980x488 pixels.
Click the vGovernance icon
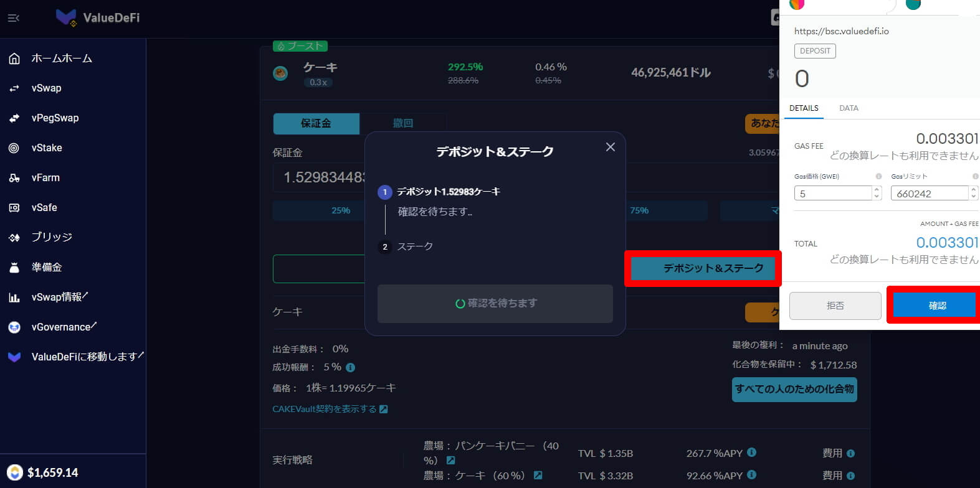tap(14, 327)
